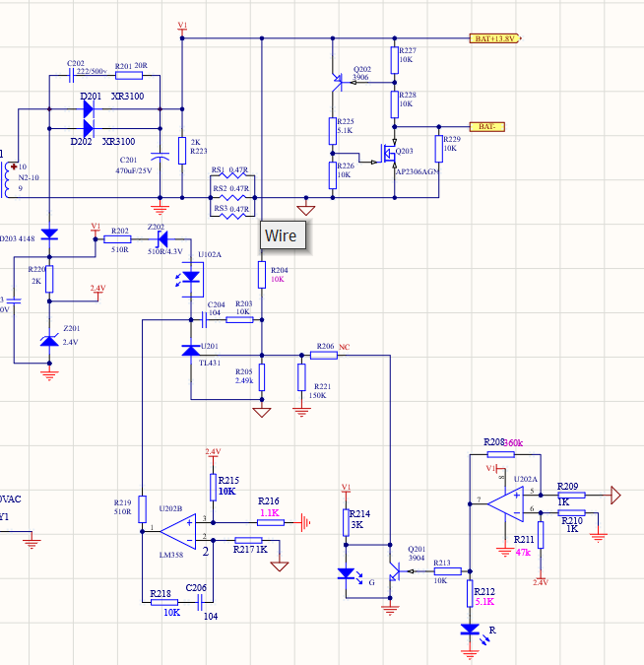Click the 'AP2306AGN' part text
The width and height of the screenshot is (644, 665).
pos(418,171)
